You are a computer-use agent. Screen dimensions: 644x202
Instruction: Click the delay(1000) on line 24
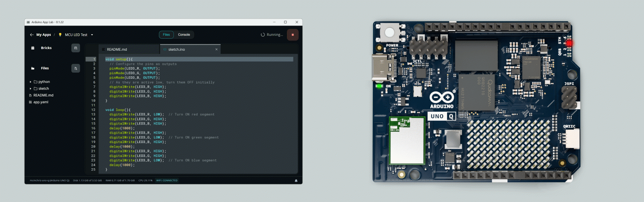(x=122, y=165)
